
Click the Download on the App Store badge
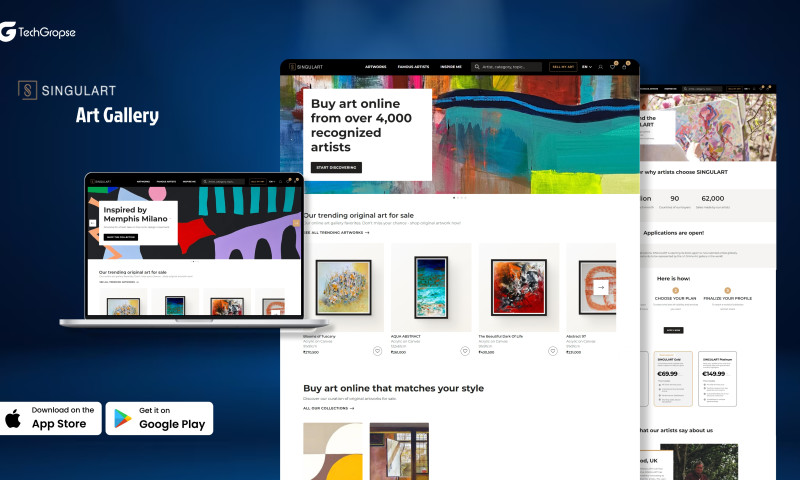click(49, 418)
